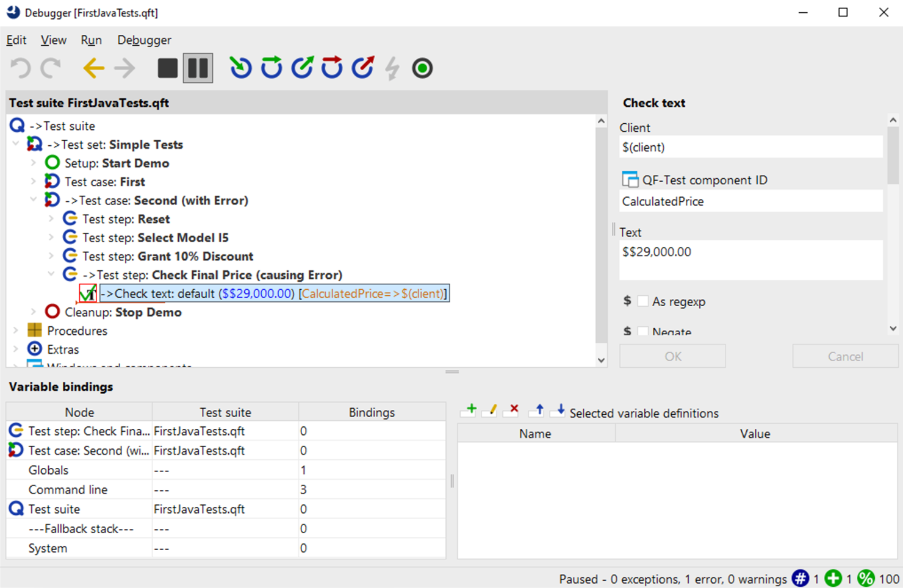Collapse the Test set Simple Tests node

click(x=16, y=145)
